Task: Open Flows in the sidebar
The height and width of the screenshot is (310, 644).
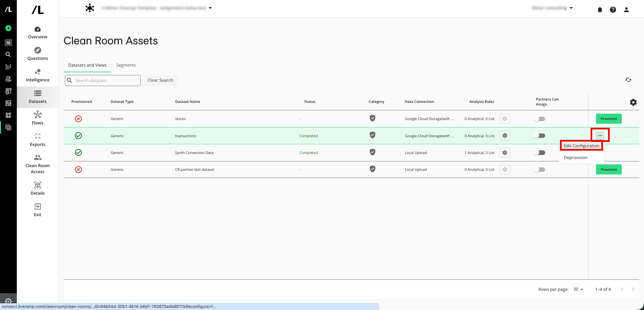Action: [38, 119]
